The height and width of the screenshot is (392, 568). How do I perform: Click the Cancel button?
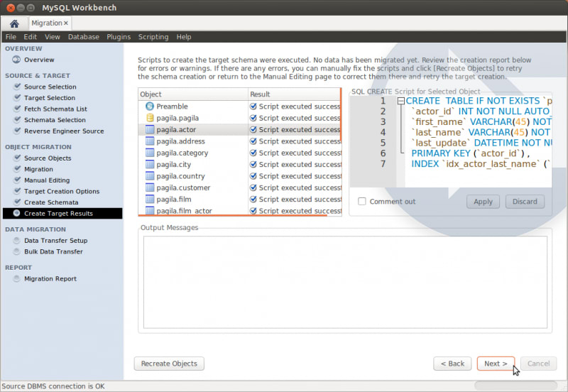538,364
